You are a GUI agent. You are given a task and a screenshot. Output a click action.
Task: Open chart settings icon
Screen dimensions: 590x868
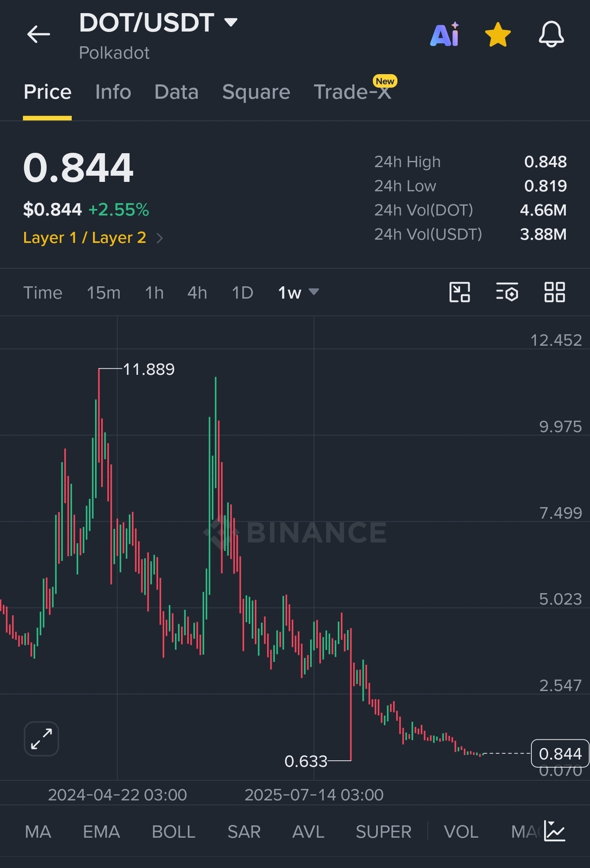507,292
